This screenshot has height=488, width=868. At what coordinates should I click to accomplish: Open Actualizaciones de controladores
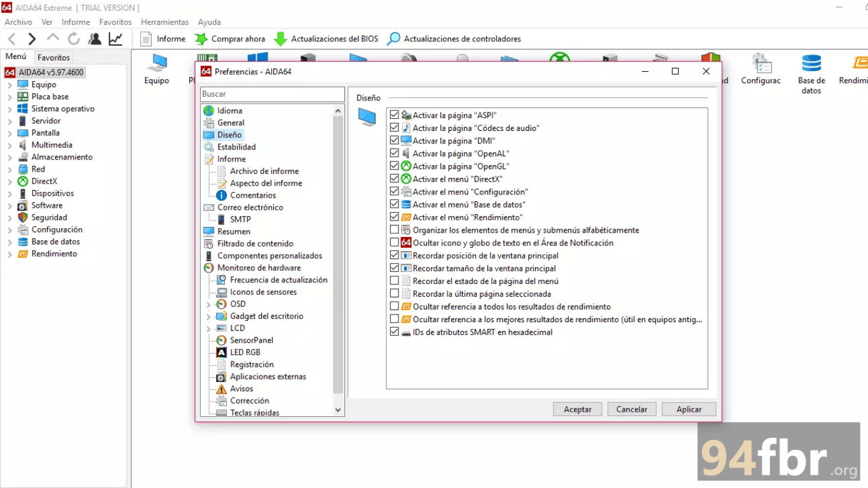454,39
